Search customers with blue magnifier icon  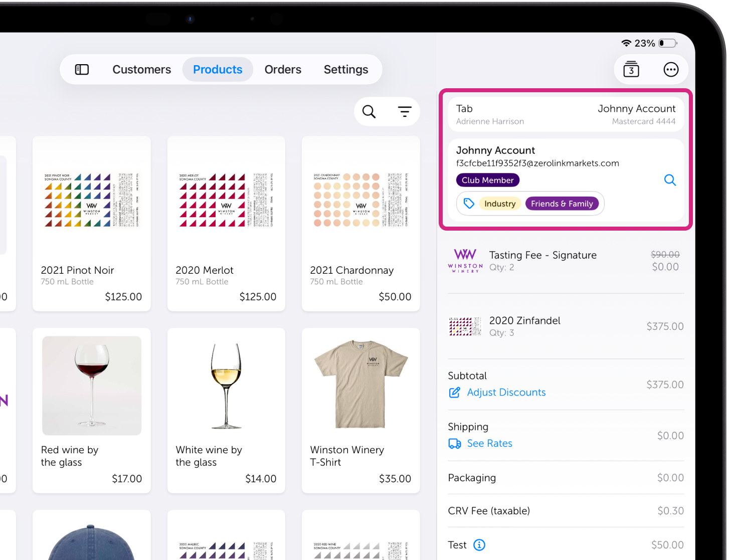pos(670,180)
